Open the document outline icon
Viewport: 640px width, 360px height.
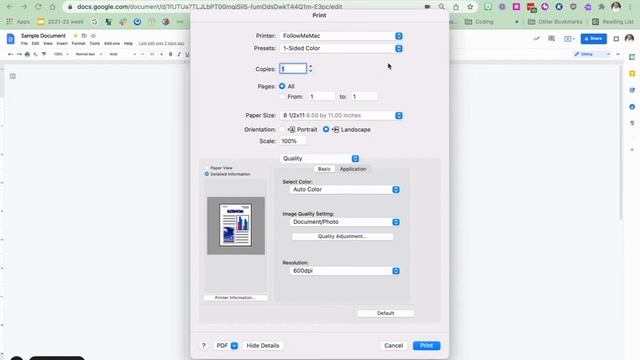[x=13, y=76]
